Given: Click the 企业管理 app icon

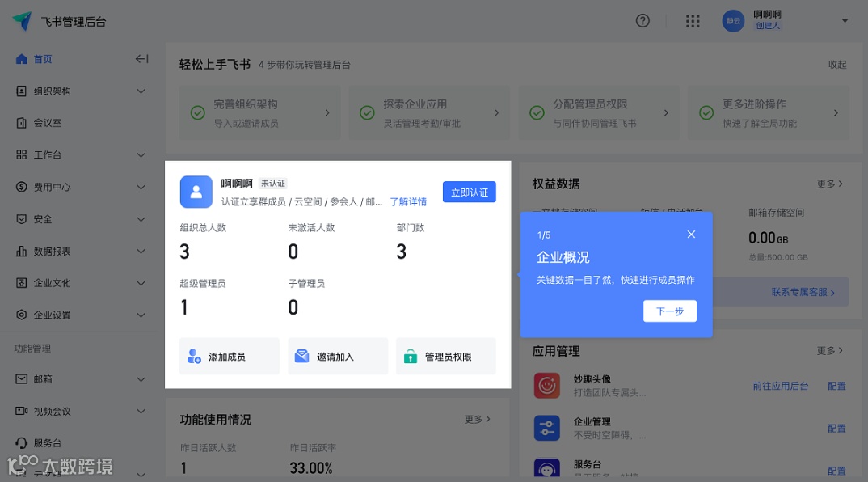Looking at the screenshot, I should (x=547, y=429).
